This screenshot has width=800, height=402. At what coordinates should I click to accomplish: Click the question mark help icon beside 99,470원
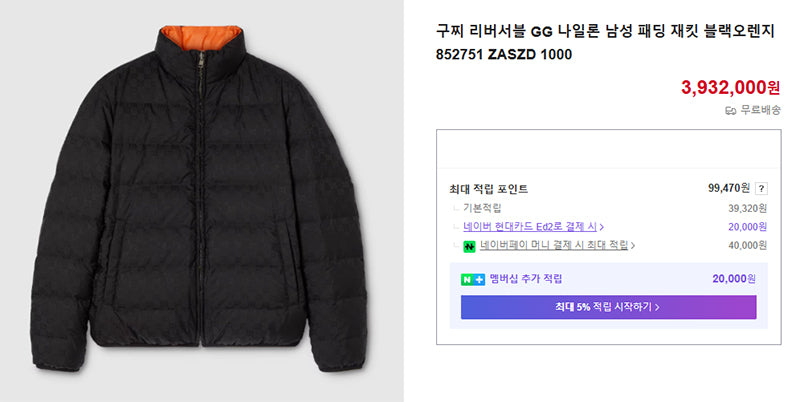click(x=761, y=189)
